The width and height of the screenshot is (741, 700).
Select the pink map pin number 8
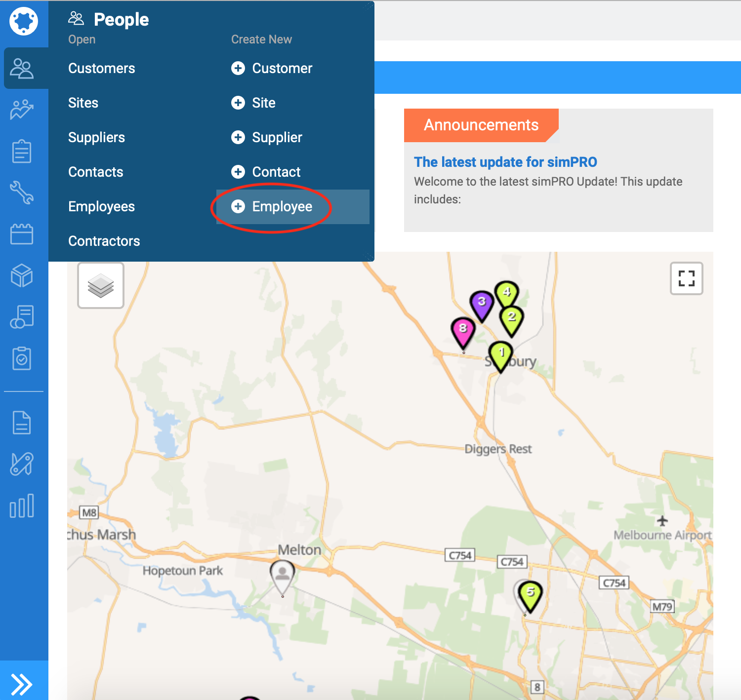463,331
